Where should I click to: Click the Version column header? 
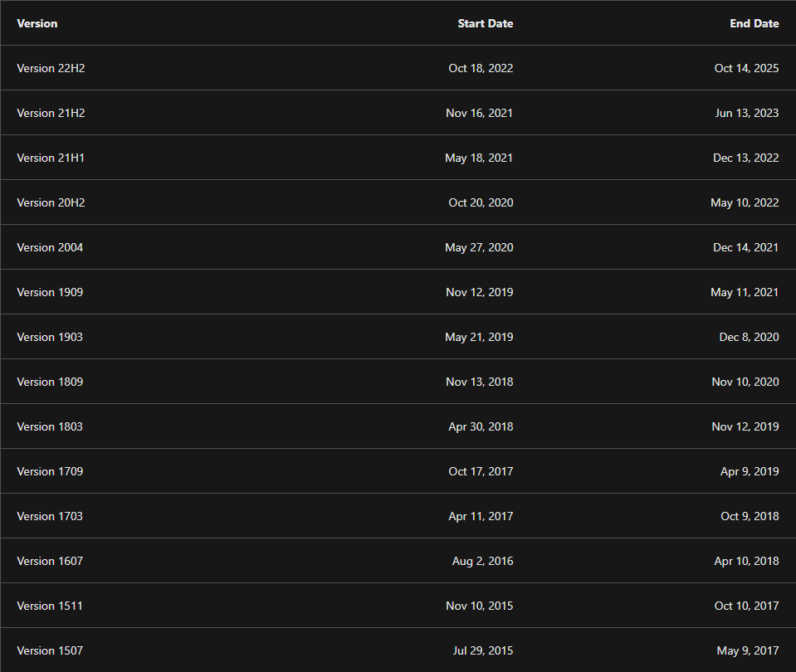[x=37, y=23]
